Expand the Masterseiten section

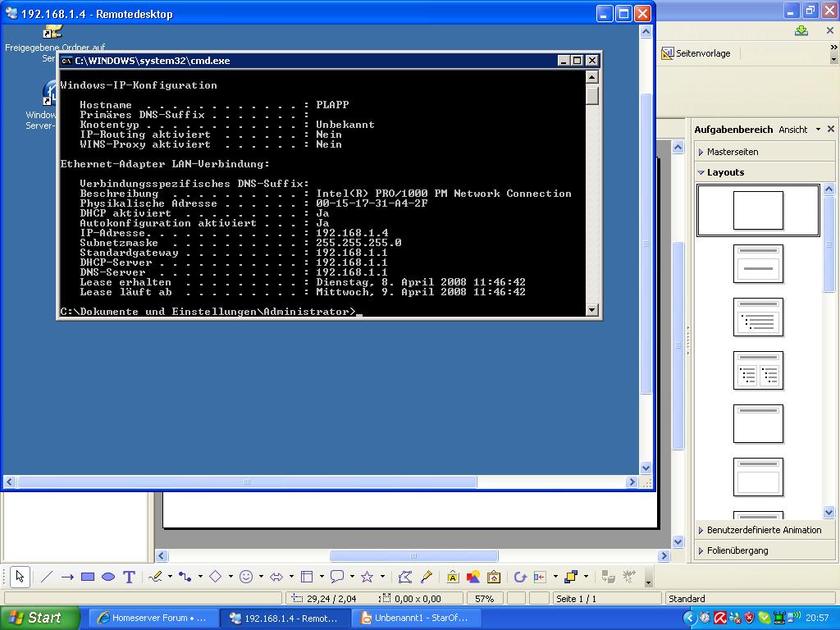765,152
